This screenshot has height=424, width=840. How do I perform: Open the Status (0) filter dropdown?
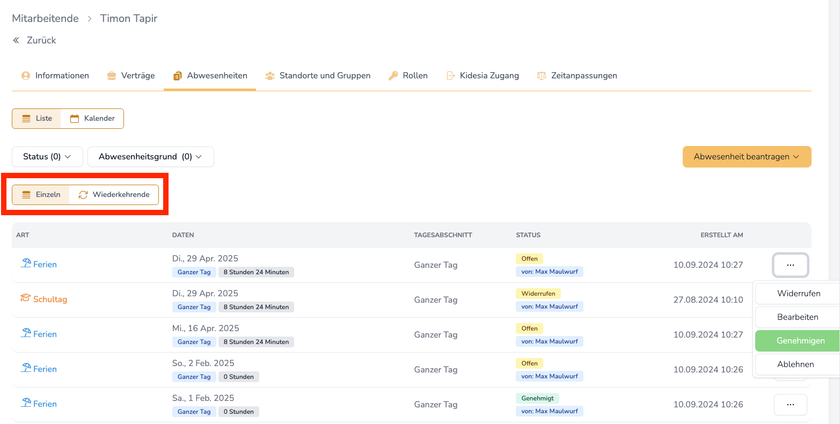[46, 157]
